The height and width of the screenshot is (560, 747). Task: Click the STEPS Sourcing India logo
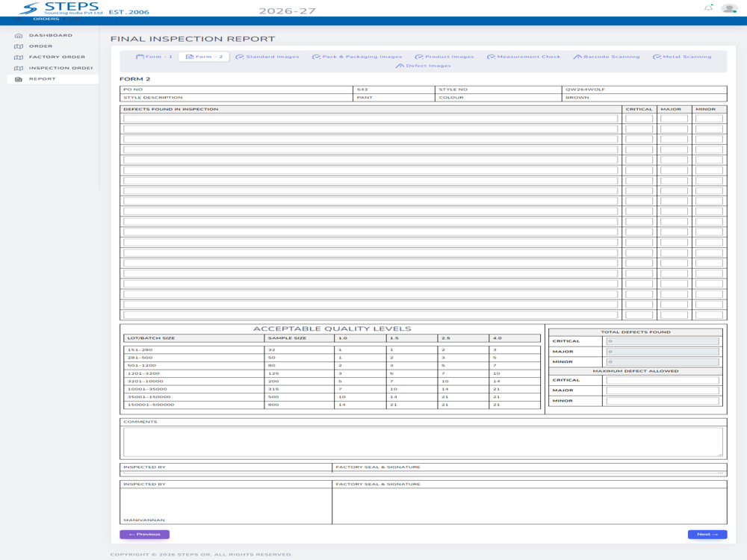pyautogui.click(x=62, y=8)
